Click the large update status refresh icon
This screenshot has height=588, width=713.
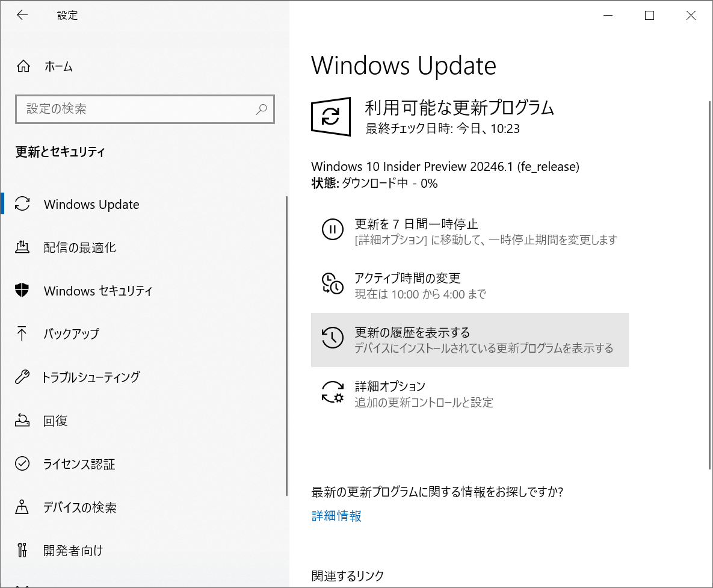pyautogui.click(x=330, y=116)
